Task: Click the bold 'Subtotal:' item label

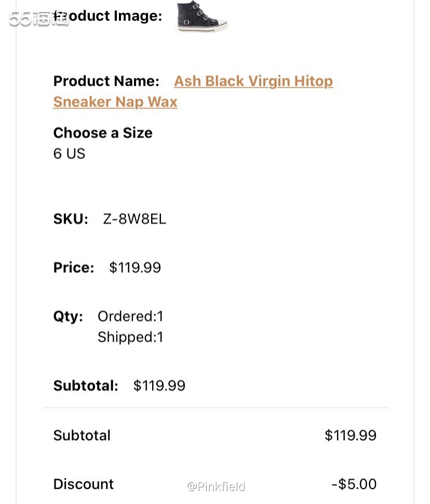Action: pyautogui.click(x=86, y=386)
